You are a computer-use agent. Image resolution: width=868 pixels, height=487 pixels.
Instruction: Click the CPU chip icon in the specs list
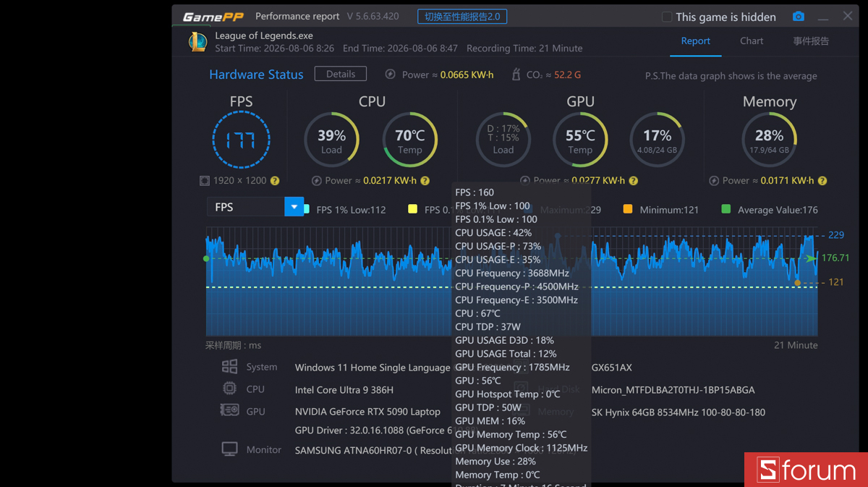pos(229,389)
